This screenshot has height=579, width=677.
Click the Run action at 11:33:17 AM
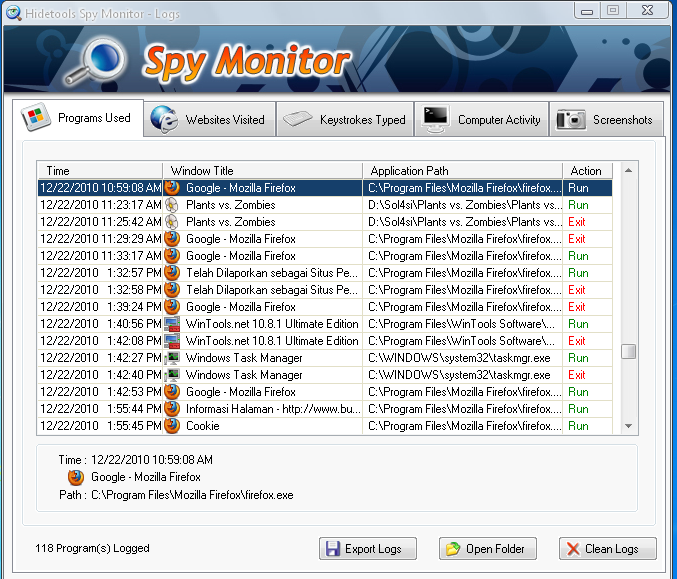[578, 256]
